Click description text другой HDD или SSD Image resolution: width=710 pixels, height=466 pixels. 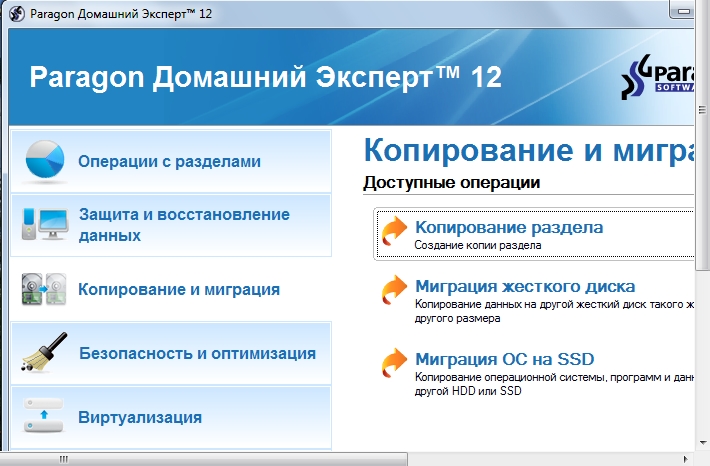[x=554, y=384]
